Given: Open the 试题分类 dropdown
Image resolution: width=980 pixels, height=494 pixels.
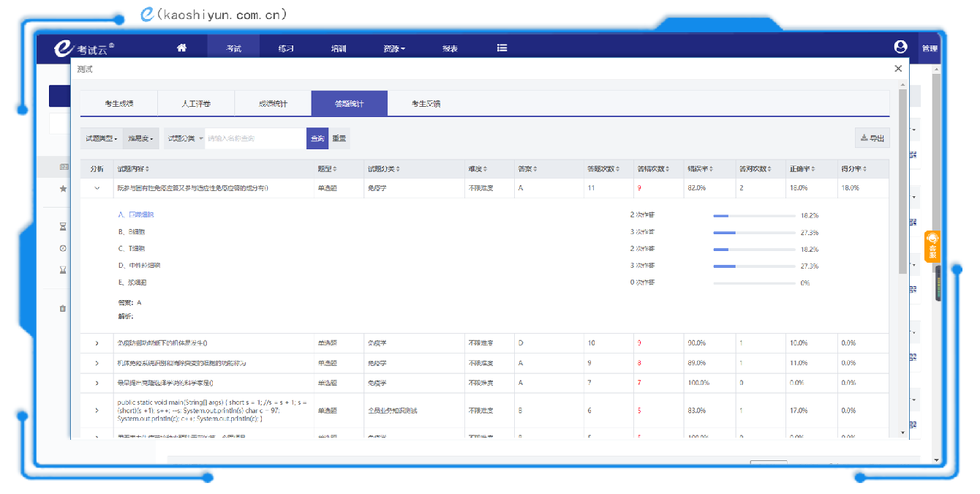Looking at the screenshot, I should 184,138.
